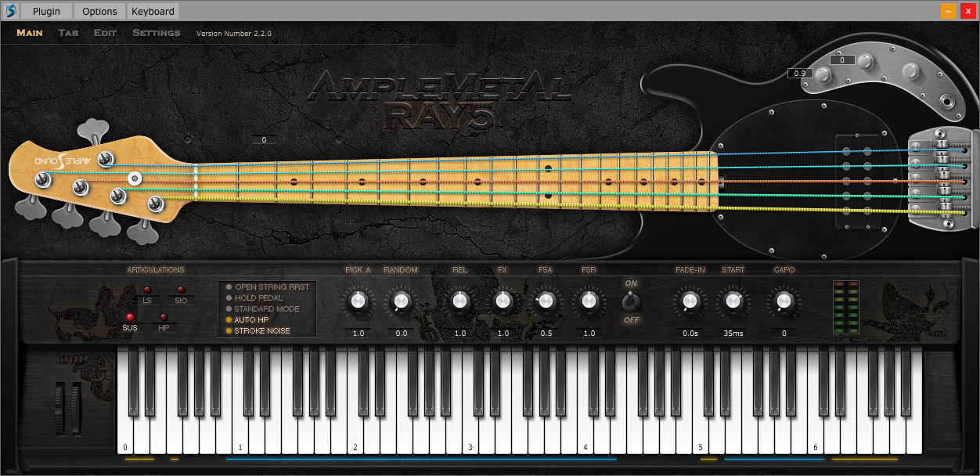The image size is (980, 476).
Task: Click the SUS articulation LED
Action: coord(130,316)
